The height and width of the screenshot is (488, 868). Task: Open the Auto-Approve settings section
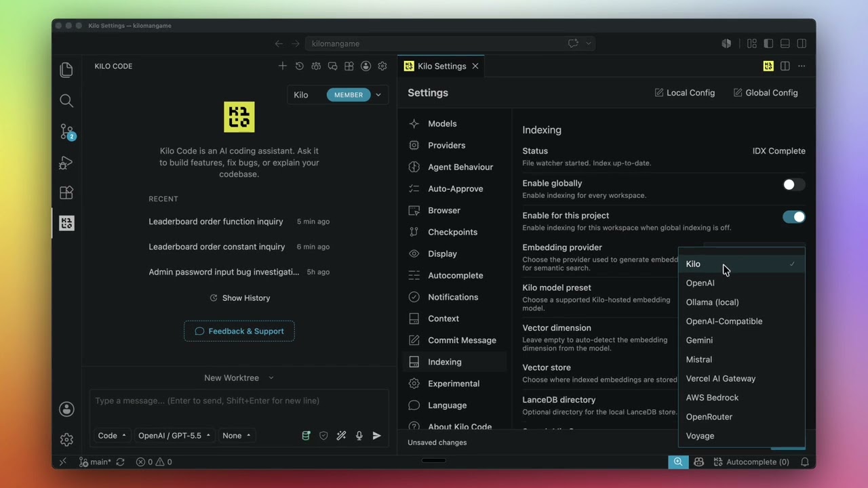(454, 188)
